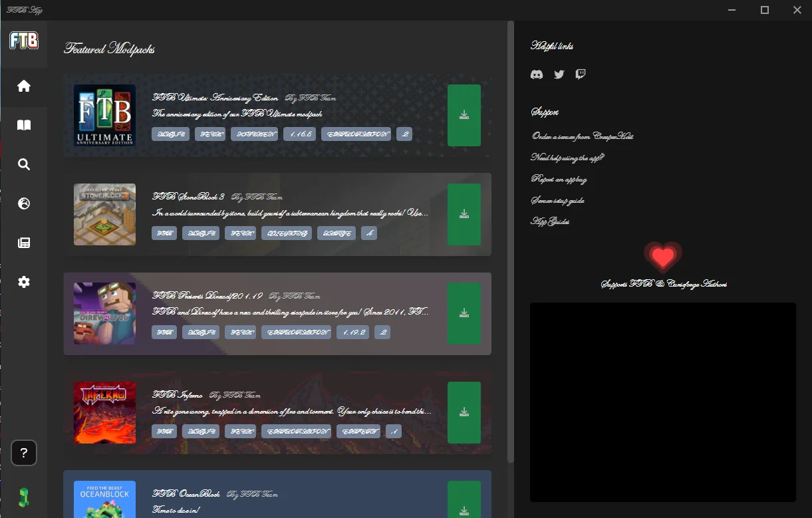Click the MAGIC tag on StoneBlock 3
The image size is (812, 518).
coord(201,233)
